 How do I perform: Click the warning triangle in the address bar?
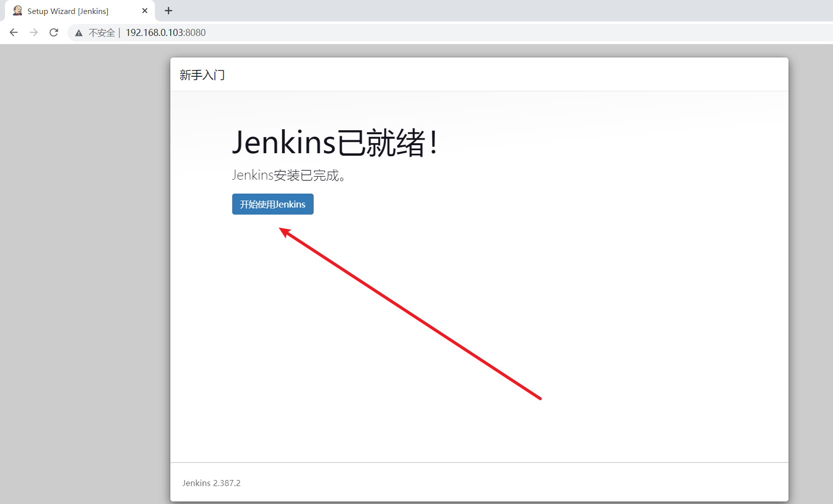(x=78, y=32)
